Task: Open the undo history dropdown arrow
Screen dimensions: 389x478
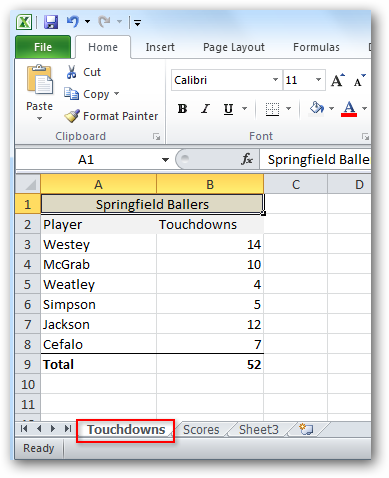Action: pos(87,22)
